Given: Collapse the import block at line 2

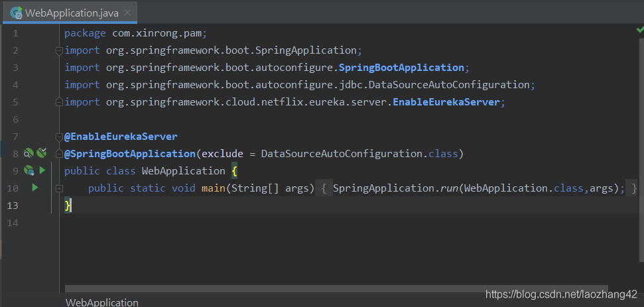Looking at the screenshot, I should (x=59, y=50).
